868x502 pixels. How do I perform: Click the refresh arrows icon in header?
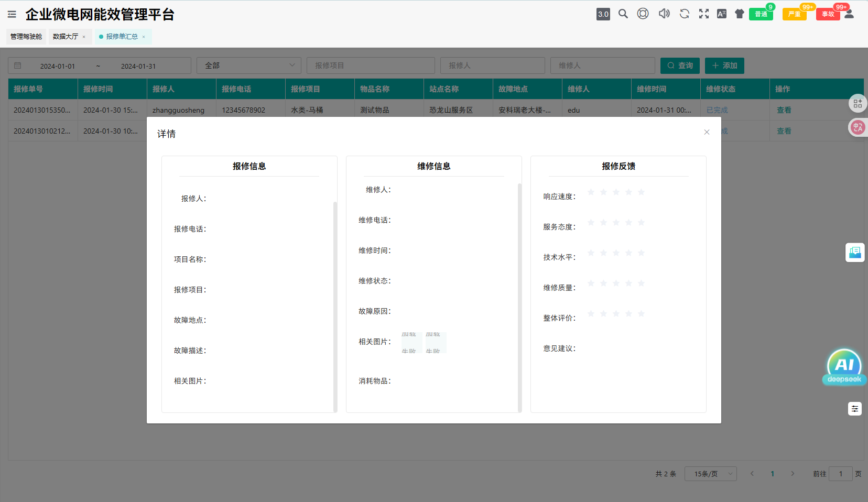click(684, 14)
